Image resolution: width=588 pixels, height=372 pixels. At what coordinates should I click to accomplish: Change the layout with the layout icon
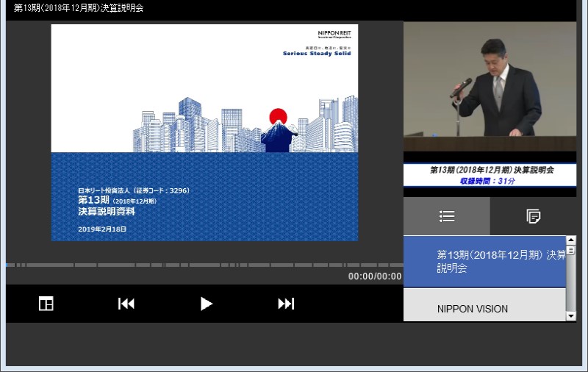point(46,304)
